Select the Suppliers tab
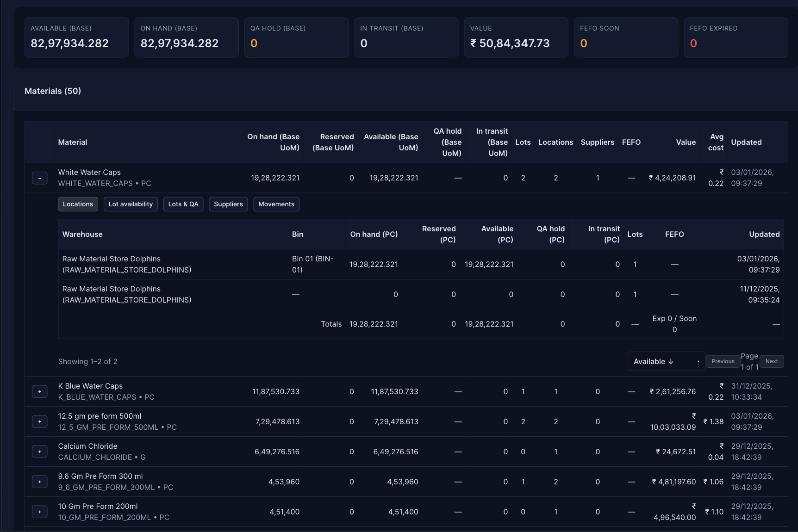Viewport: 798px width, 532px height. click(228, 204)
